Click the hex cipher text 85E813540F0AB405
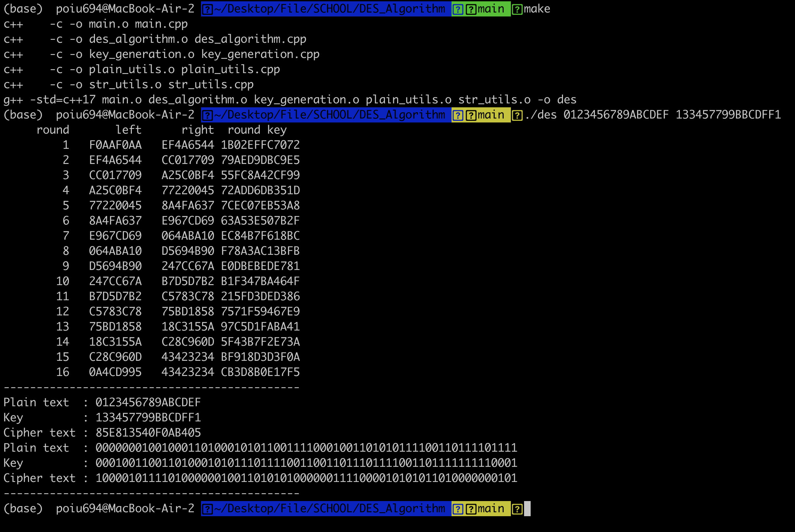 pyautogui.click(x=148, y=433)
